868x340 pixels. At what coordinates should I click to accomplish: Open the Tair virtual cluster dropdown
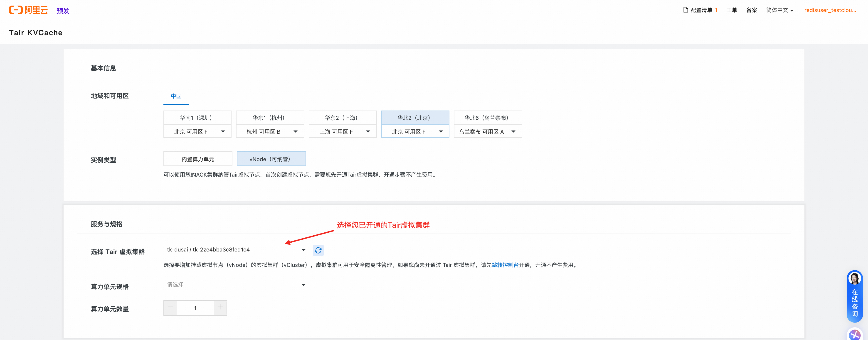(234, 250)
